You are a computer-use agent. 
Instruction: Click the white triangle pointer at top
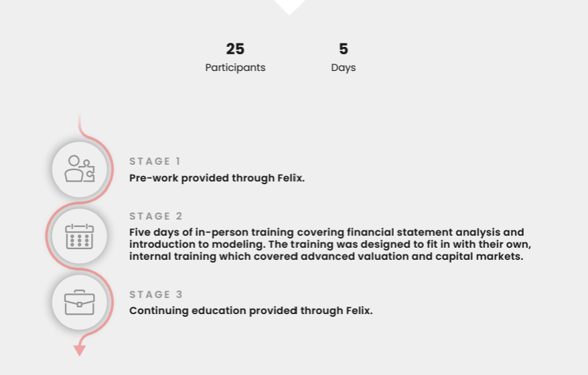(x=289, y=6)
